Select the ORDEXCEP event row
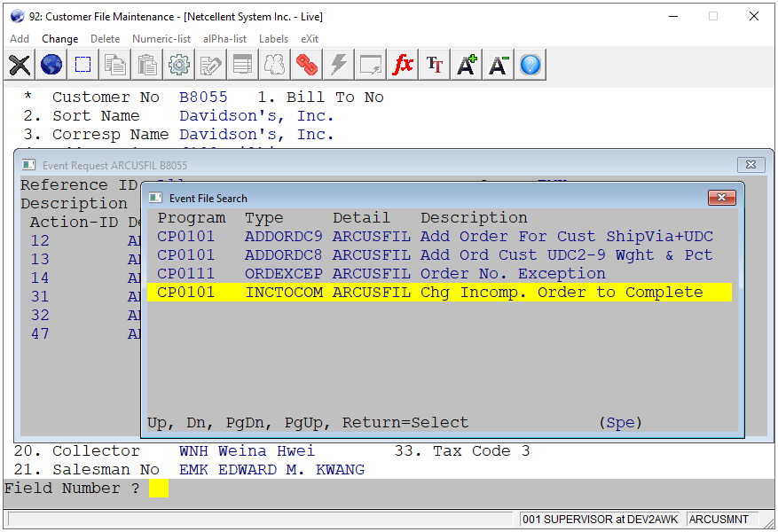Viewport: 778px width, 532px height. [439, 274]
